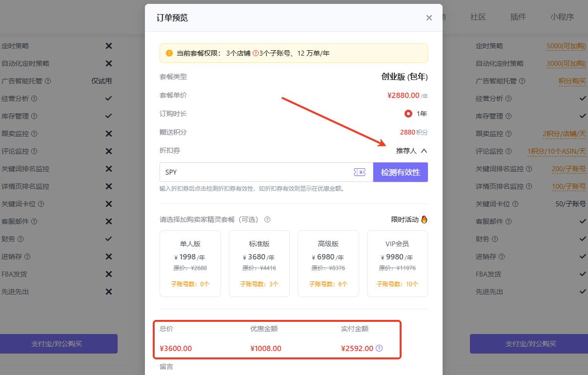Image resolution: width=588 pixels, height=375 pixels.
Task: Click the help icon next to 评论监控 in right sidebar
Action: (x=509, y=151)
